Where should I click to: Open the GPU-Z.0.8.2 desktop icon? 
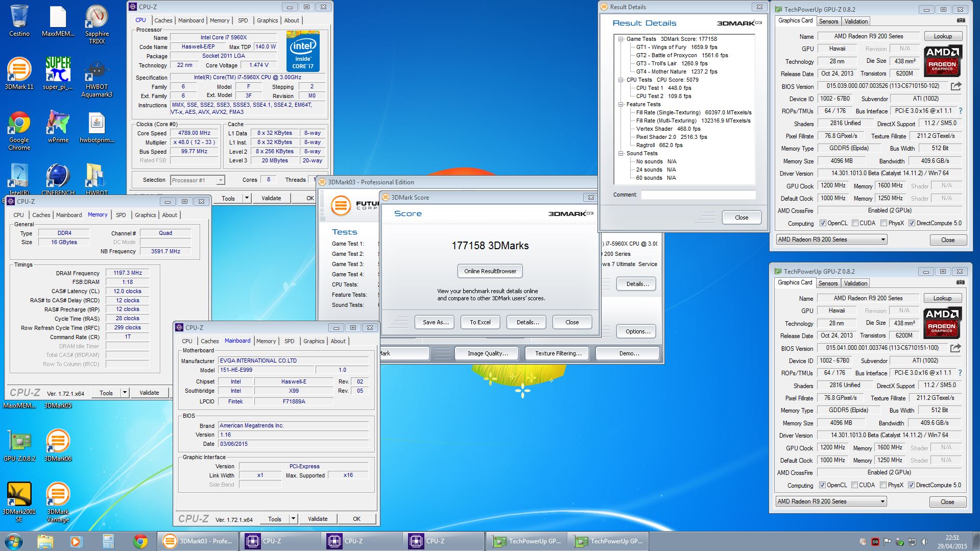[x=19, y=445]
